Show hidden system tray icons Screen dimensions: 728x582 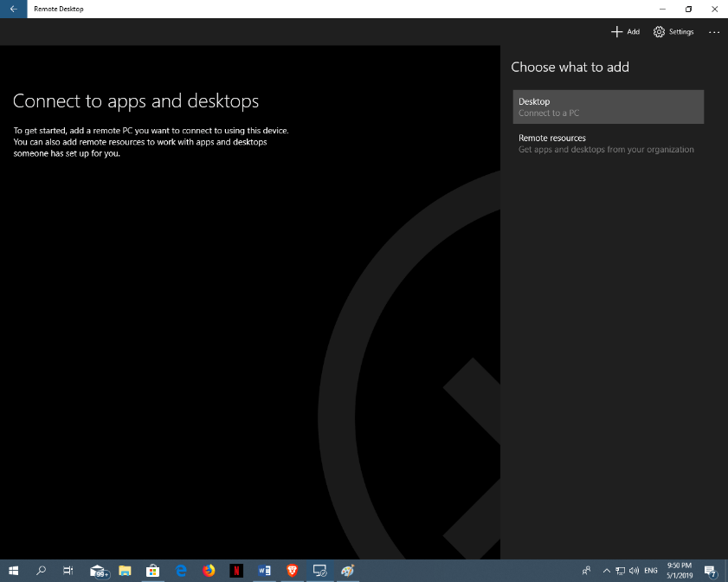click(x=606, y=571)
